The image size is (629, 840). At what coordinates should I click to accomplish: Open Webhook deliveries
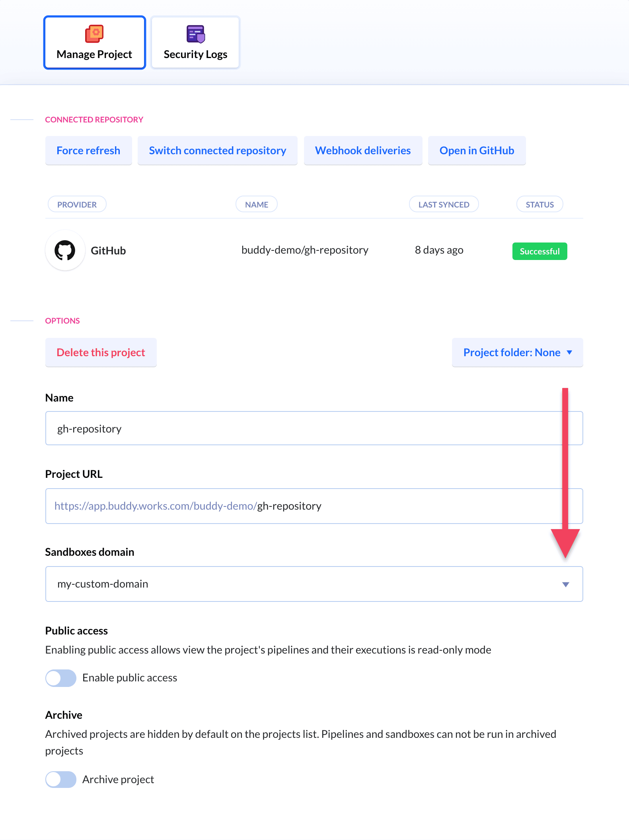(x=363, y=151)
